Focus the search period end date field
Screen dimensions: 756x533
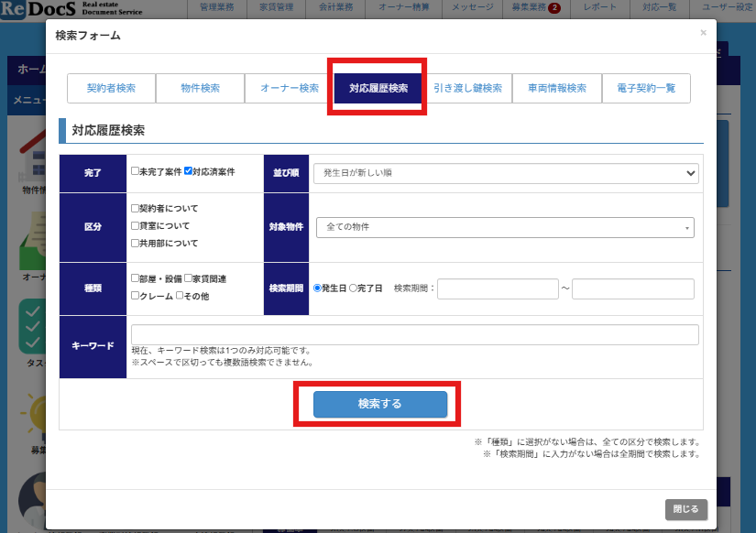[x=633, y=288]
